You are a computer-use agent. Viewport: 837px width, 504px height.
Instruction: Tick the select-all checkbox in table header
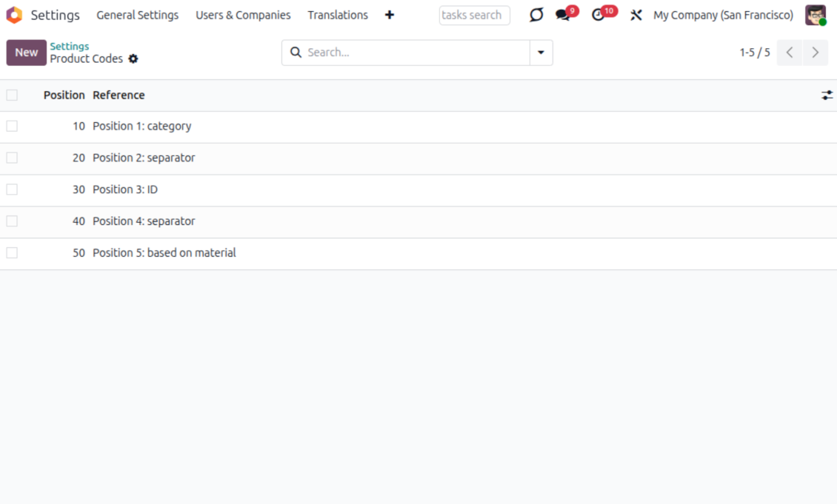12,95
